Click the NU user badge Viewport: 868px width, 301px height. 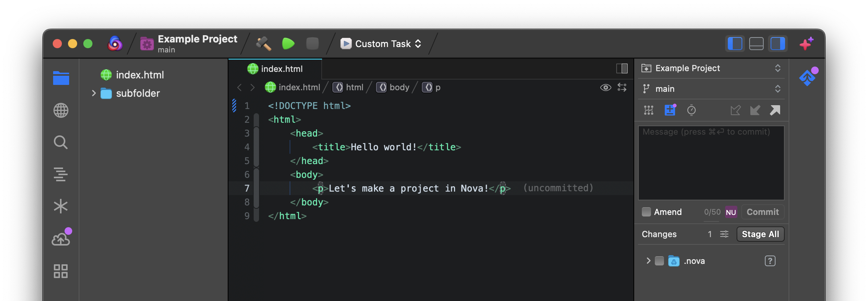[731, 212]
